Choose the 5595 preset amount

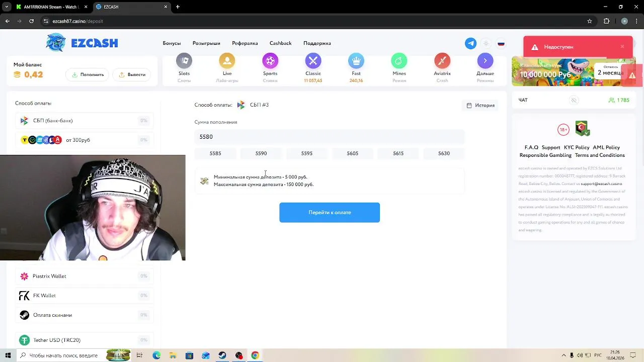pos(307,153)
